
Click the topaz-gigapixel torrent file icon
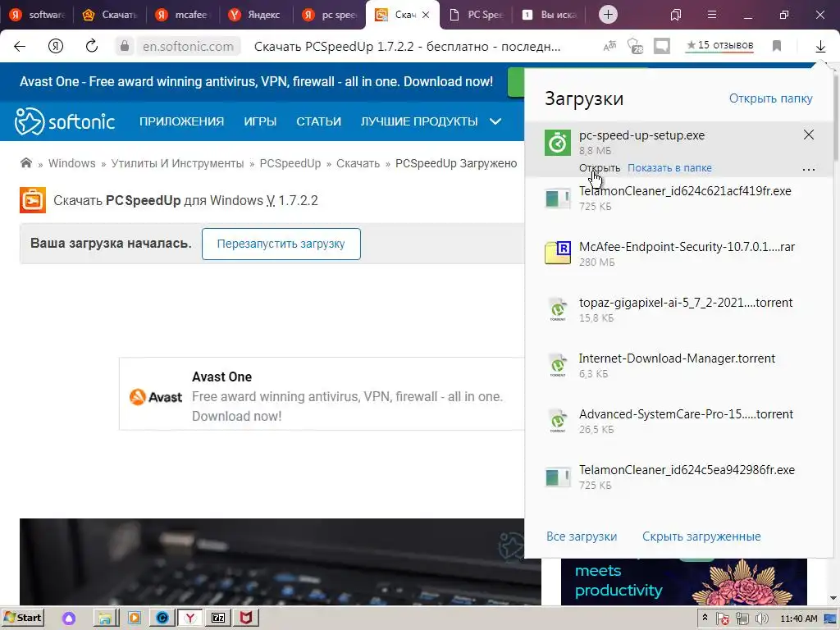coord(558,309)
